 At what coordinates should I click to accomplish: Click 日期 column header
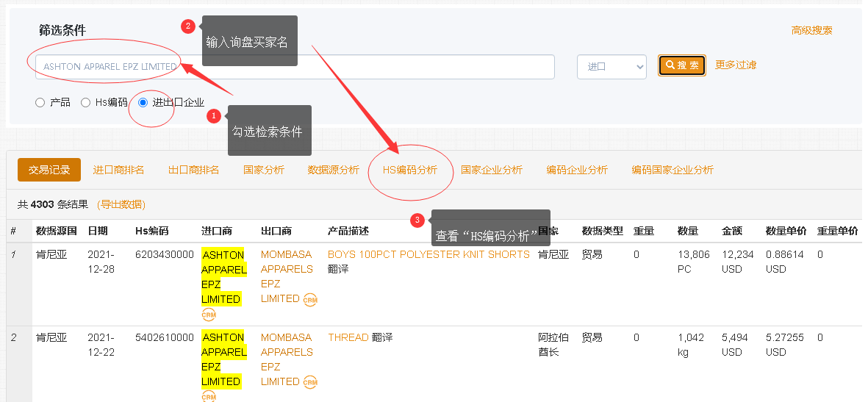(x=98, y=231)
